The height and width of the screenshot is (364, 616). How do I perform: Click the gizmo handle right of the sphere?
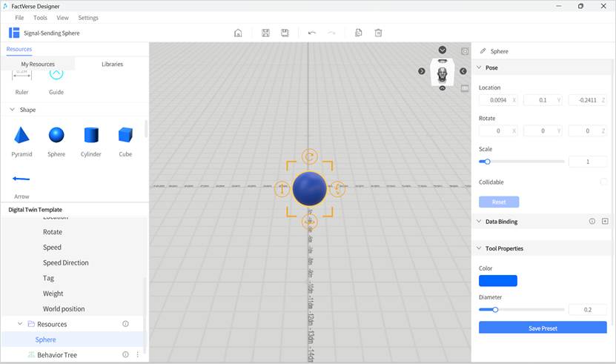coord(337,189)
